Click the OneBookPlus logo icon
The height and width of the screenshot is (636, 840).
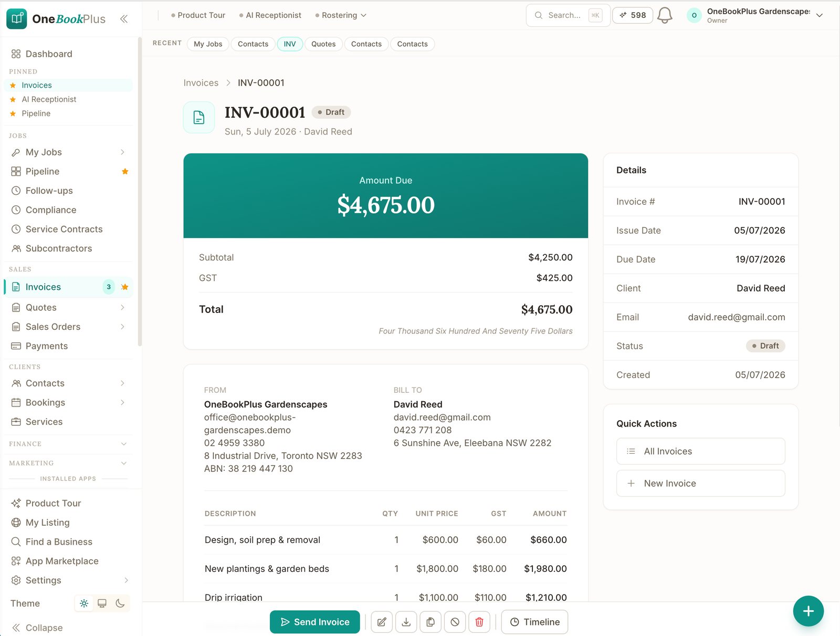(17, 19)
